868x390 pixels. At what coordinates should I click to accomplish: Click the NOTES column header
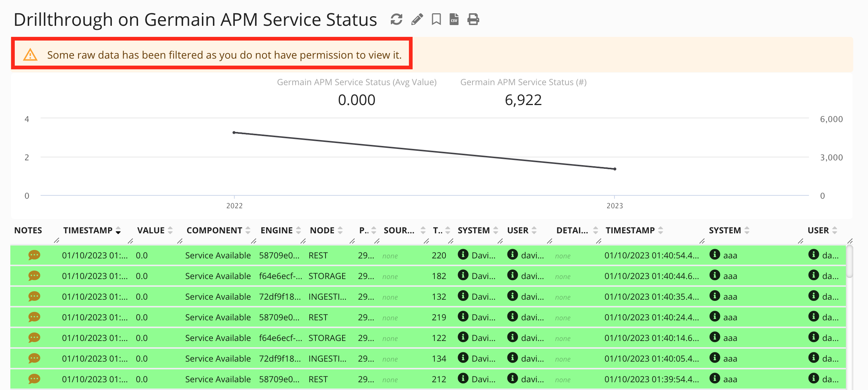(28, 230)
